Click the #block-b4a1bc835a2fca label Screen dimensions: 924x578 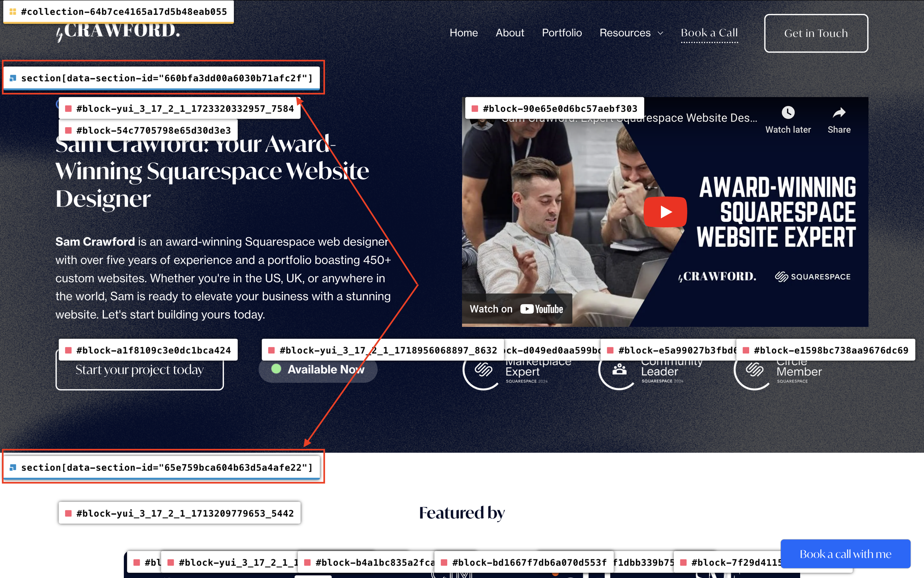tap(366, 562)
